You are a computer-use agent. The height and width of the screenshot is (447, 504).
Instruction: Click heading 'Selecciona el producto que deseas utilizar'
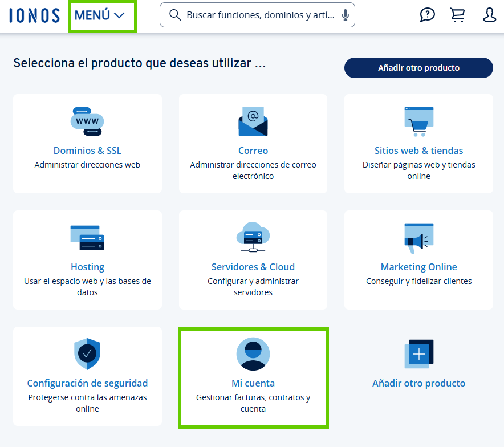click(140, 63)
